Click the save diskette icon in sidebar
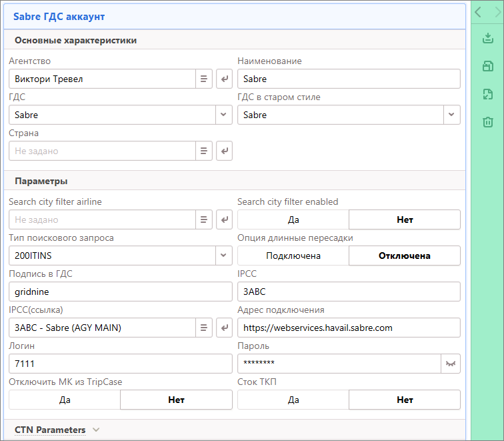Image resolution: width=504 pixels, height=441 pixels. [x=487, y=66]
